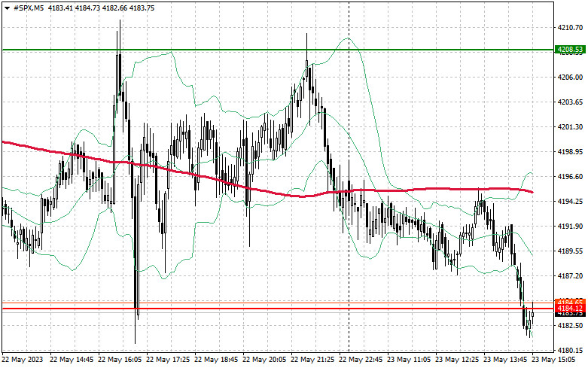Click the #SPX,M5 chart title text
Viewport: 588px width, 368px height.
point(28,7)
